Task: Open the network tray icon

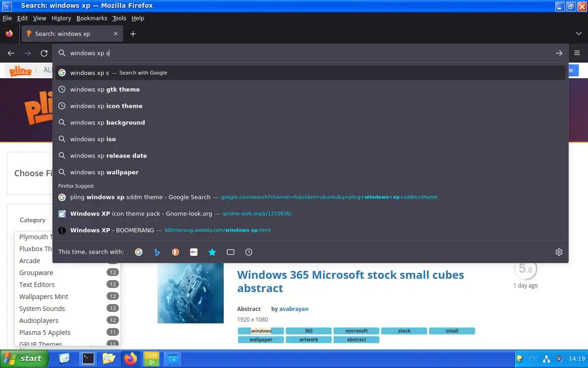Action: point(546,359)
